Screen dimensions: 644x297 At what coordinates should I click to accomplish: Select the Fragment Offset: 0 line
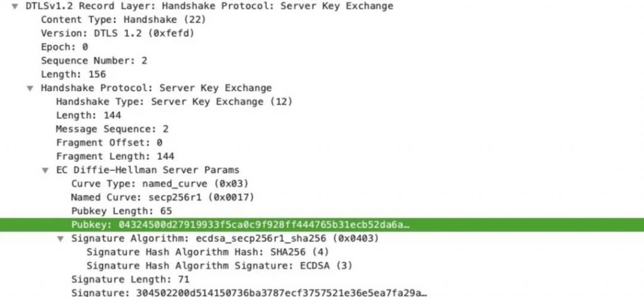(x=109, y=143)
